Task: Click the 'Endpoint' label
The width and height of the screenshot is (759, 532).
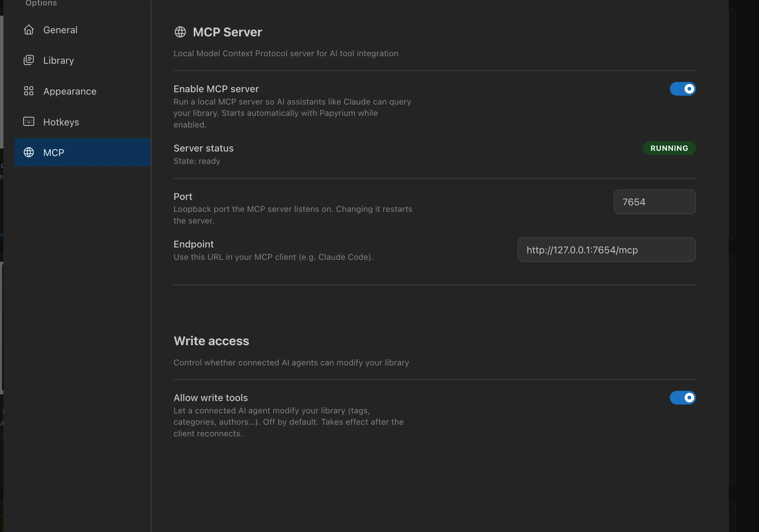Action: [193, 244]
